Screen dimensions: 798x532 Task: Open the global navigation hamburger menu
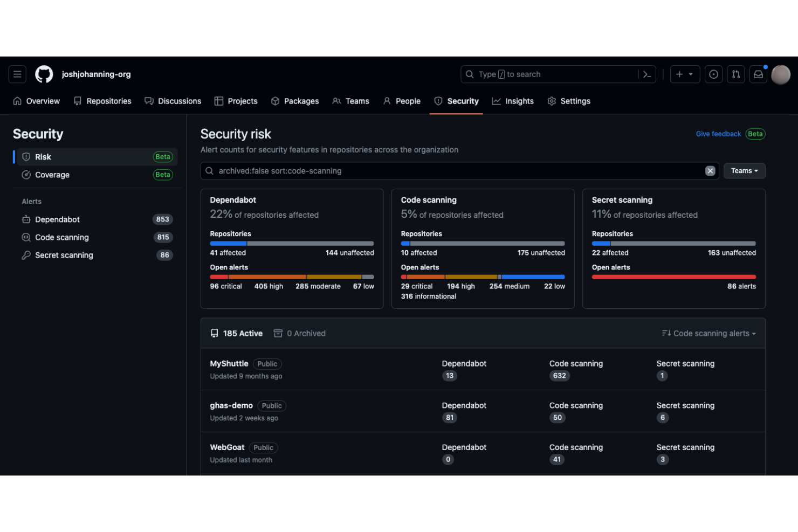coord(17,74)
